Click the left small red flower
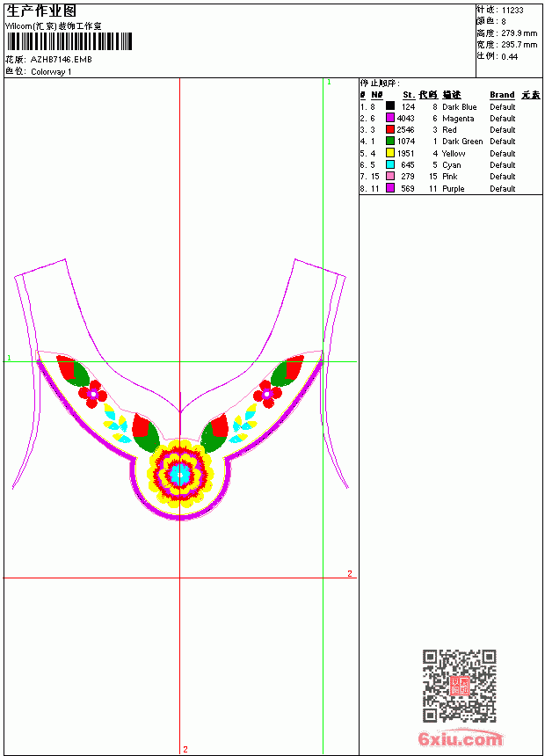Image resolution: width=545 pixels, height=756 pixels. (x=92, y=394)
